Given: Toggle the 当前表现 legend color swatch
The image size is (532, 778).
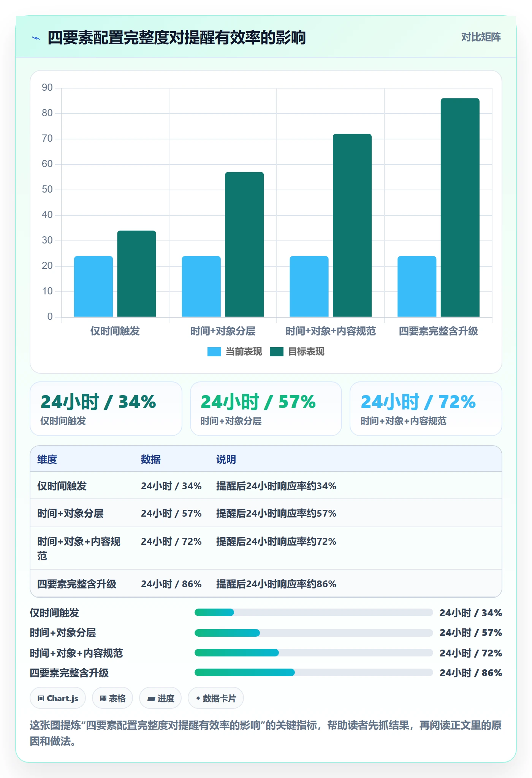Looking at the screenshot, I should [x=214, y=352].
